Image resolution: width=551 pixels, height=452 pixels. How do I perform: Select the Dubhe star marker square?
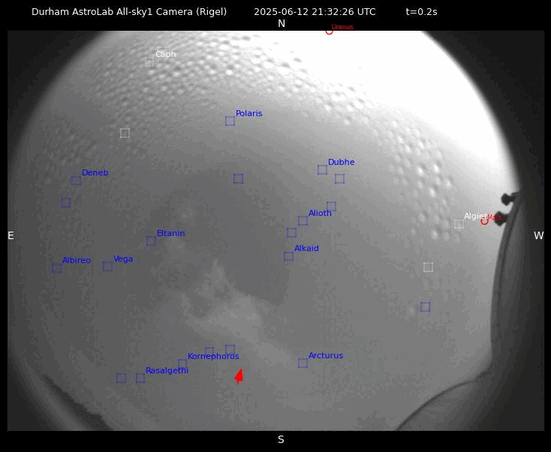[322, 170]
